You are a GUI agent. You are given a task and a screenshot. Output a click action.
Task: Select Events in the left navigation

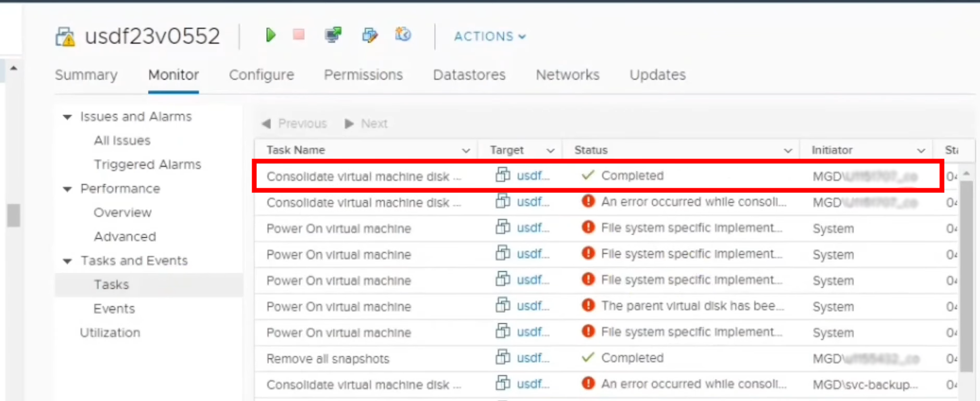(114, 309)
